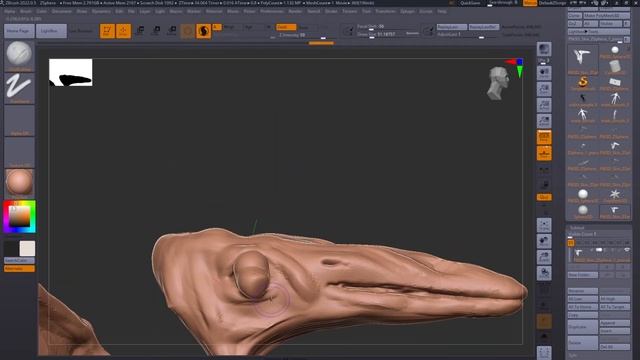Open the Document menu

(62, 11)
